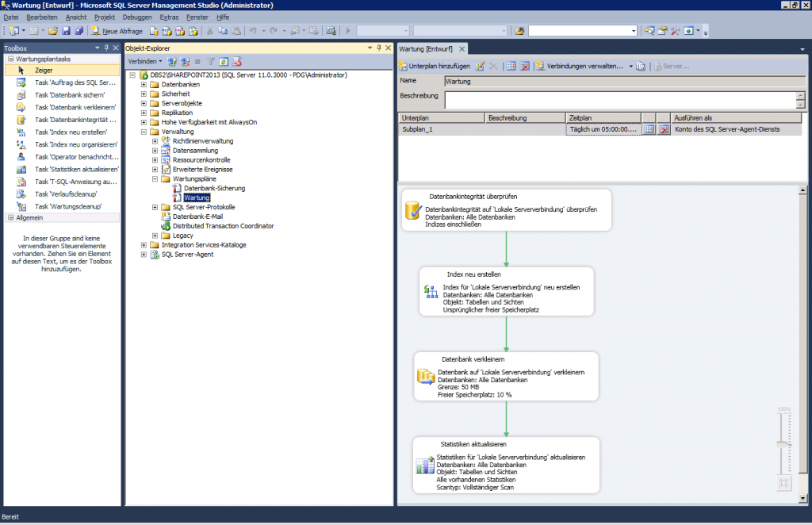The image size is (812, 525).
Task: Click the Filter icon in Objekt-Explorer
Action: [x=210, y=62]
